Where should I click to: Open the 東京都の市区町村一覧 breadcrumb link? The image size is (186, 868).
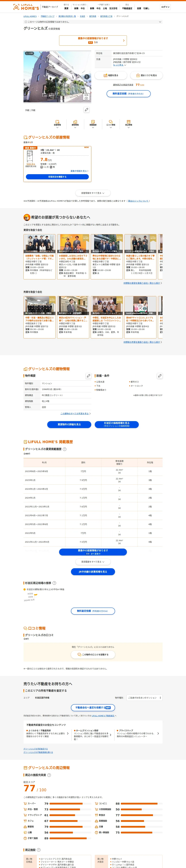(67, 16)
